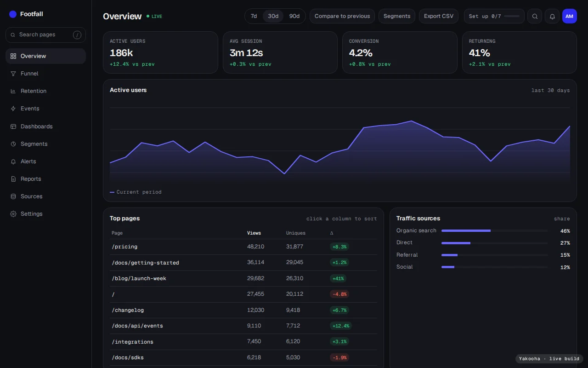
Task: Click the Events lightning bolt icon
Action: (13, 109)
